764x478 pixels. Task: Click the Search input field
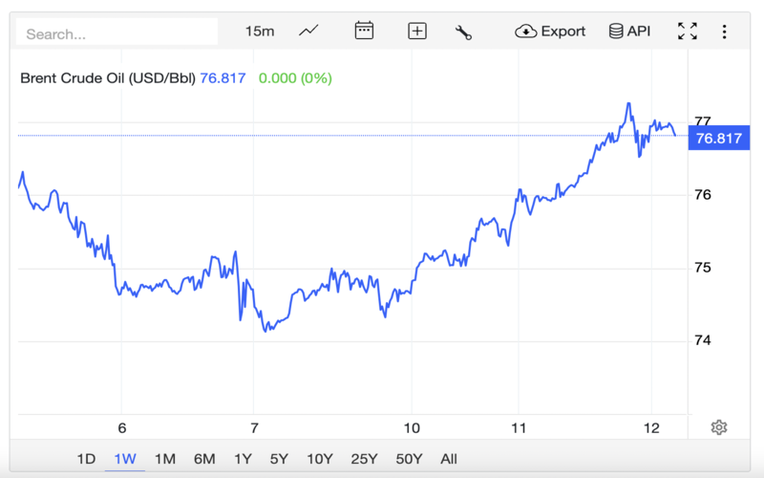coord(117,32)
